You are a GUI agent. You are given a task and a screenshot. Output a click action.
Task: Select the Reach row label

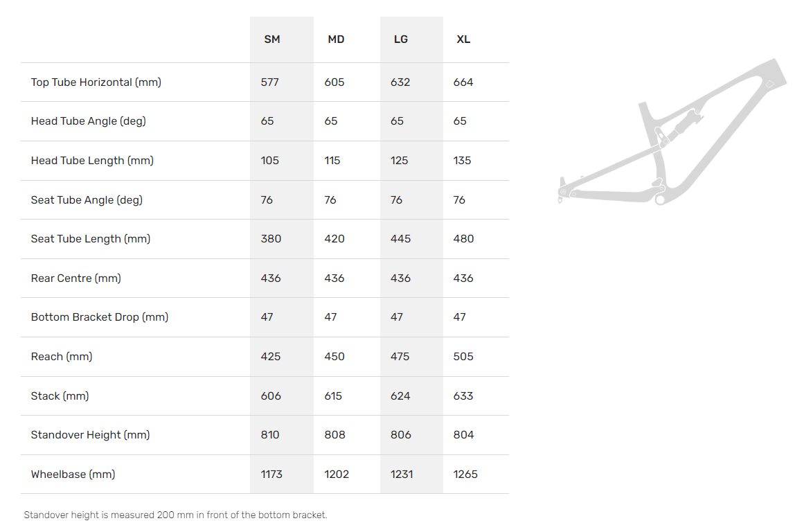tap(62, 357)
